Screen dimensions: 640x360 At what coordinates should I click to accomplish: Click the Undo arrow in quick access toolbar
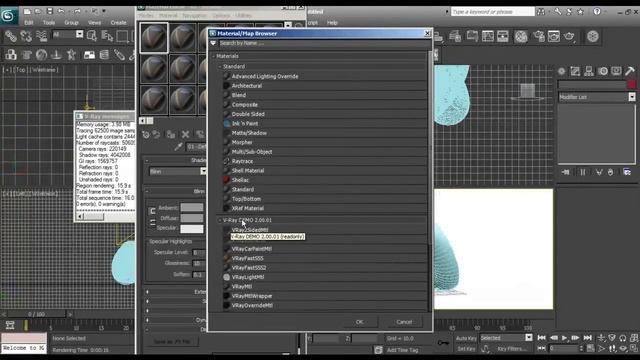tap(61, 11)
